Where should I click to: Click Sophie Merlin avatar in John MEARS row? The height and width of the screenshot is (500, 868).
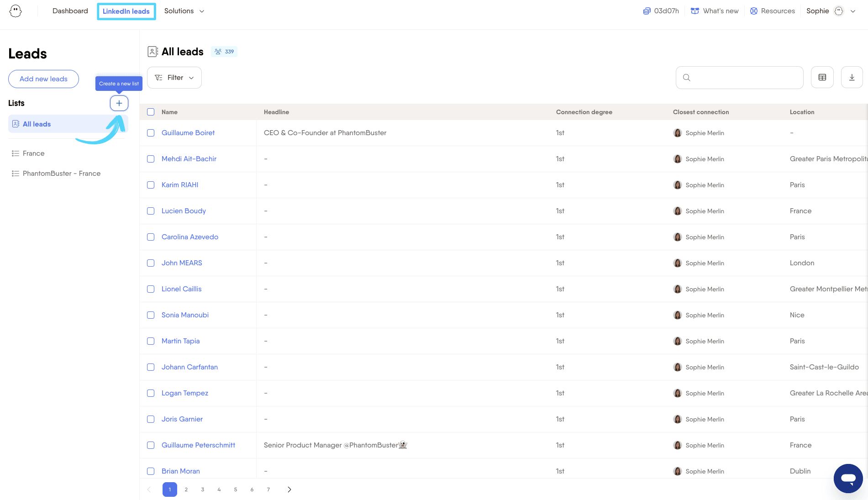678,263
